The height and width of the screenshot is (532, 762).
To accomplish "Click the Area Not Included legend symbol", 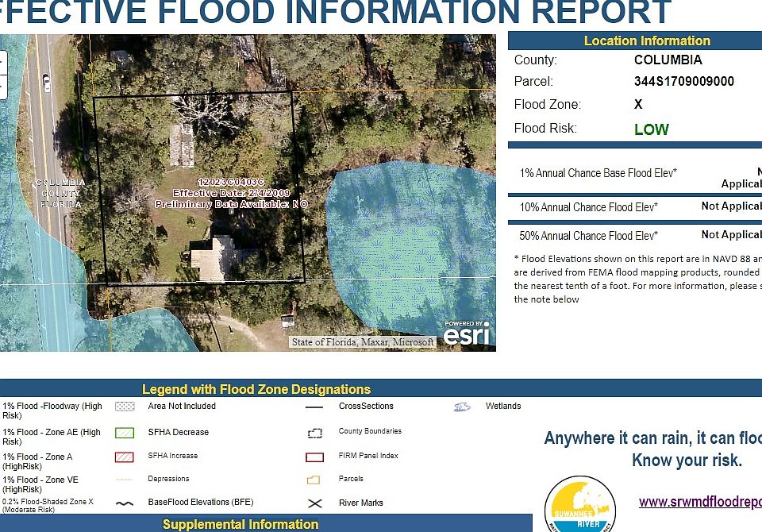I will (125, 407).
